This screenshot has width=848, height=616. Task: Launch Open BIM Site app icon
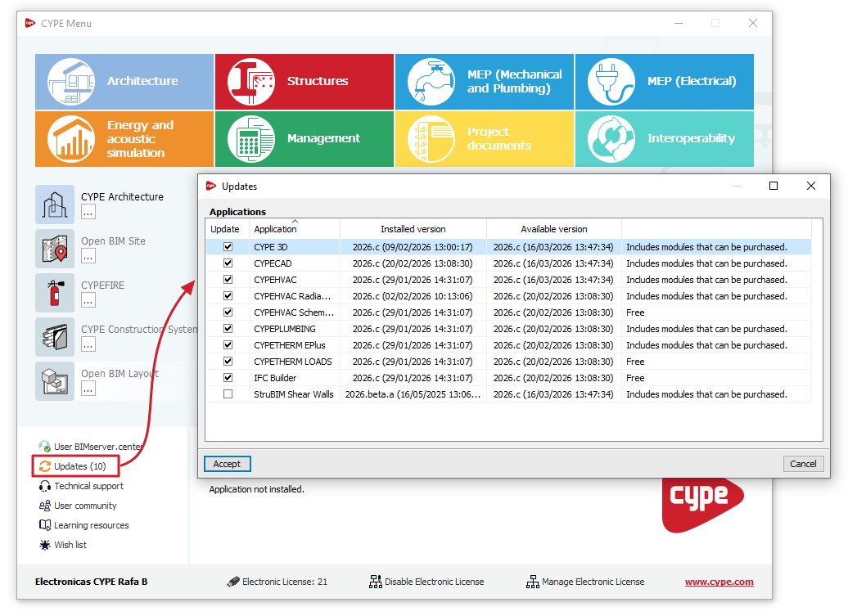coord(55,249)
